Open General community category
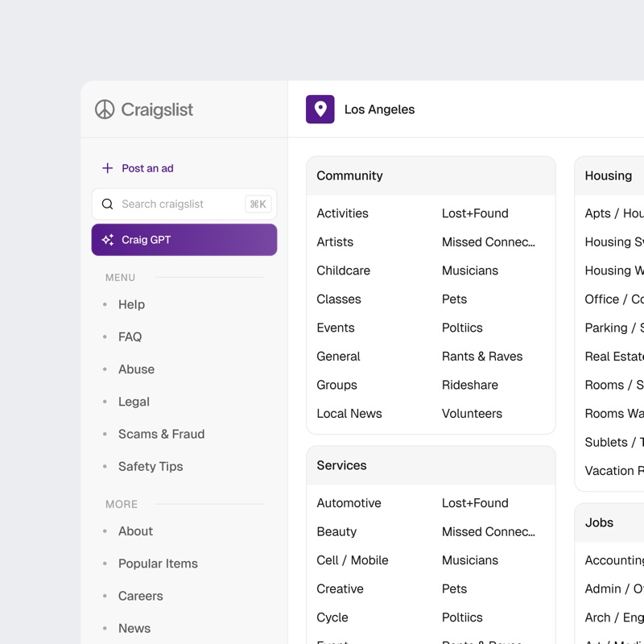Image resolution: width=644 pixels, height=644 pixels. pyautogui.click(x=338, y=356)
